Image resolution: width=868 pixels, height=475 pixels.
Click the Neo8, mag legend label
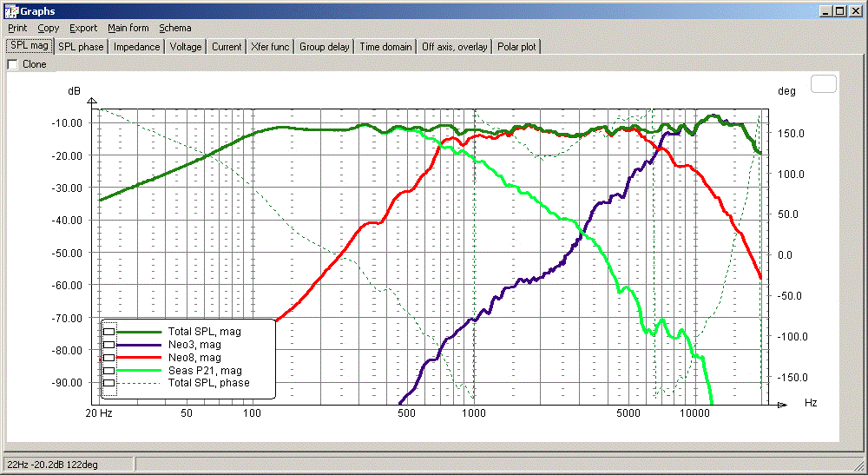[x=194, y=358]
